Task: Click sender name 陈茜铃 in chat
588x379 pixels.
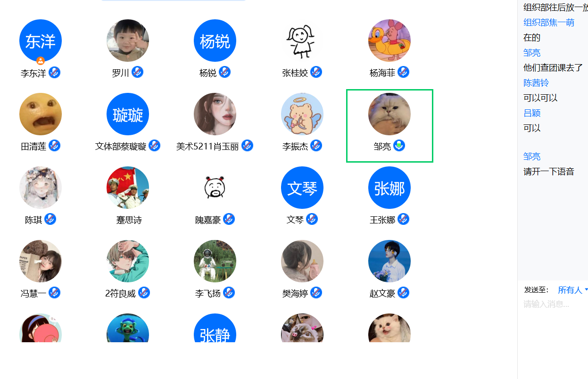Action: tap(536, 83)
